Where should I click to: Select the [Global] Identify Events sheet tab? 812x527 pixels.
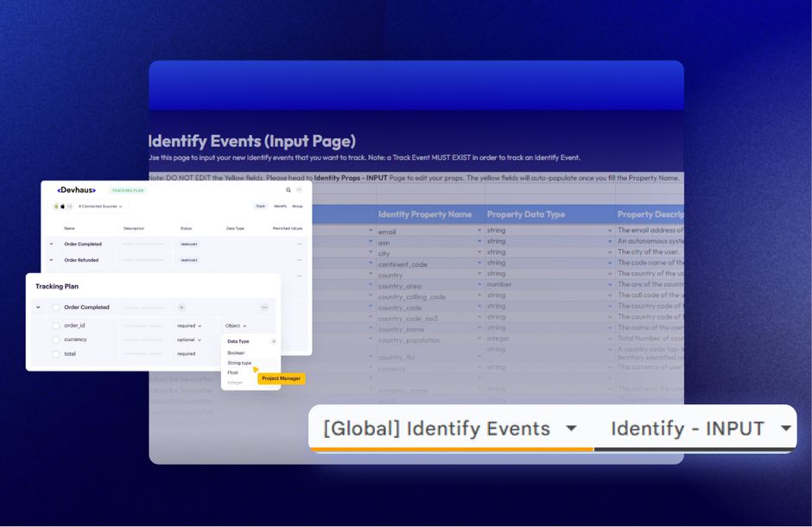pos(451,429)
